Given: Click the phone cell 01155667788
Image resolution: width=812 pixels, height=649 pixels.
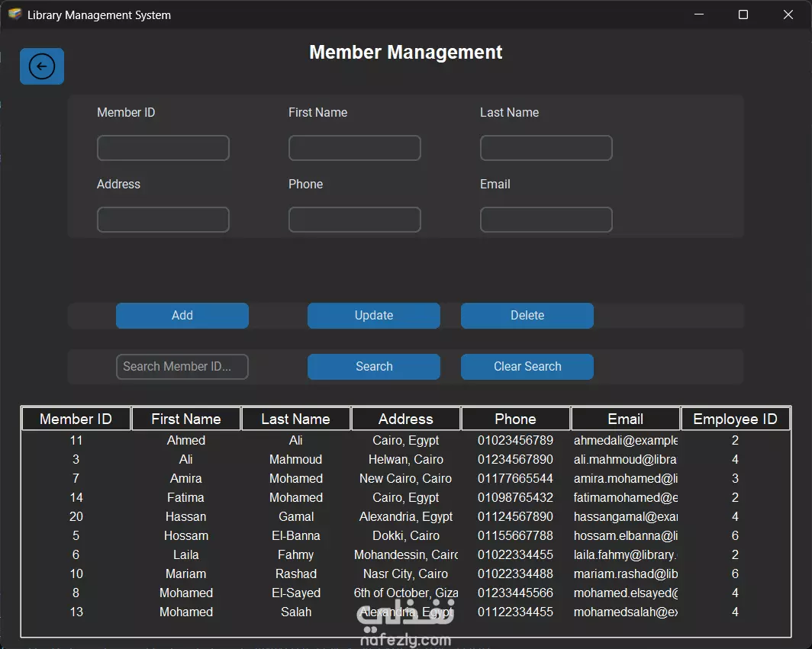Looking at the screenshot, I should pos(515,535).
